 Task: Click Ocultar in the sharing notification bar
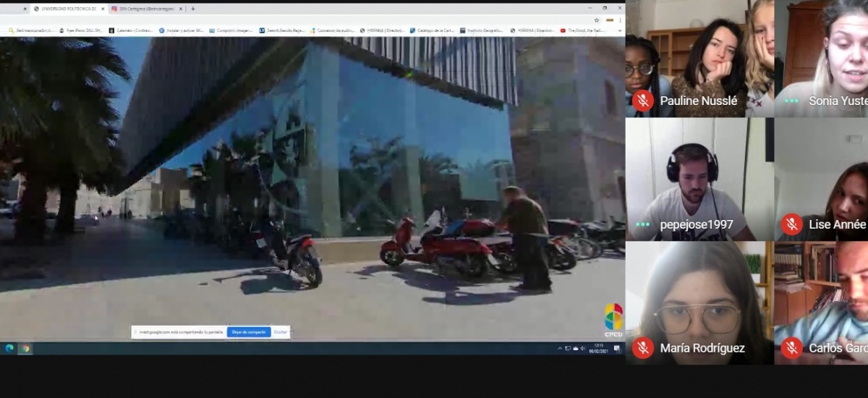click(281, 332)
